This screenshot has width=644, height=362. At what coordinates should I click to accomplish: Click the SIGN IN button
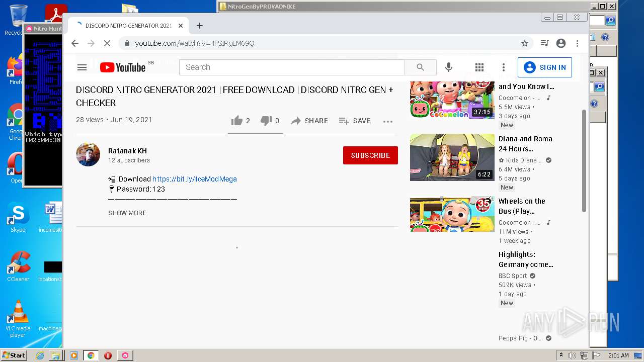tap(545, 67)
